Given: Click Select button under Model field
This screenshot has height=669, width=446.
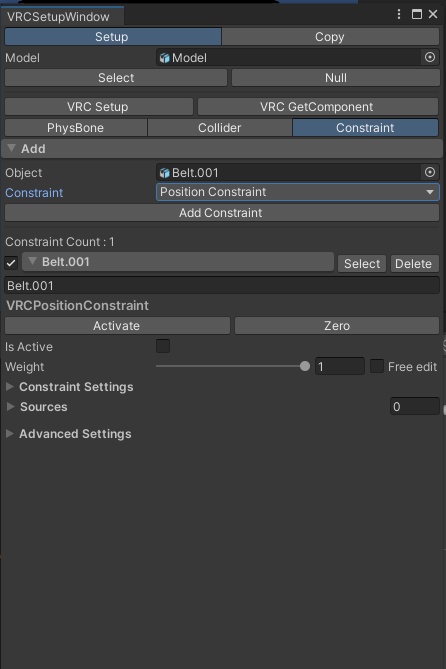Looking at the screenshot, I should 116,78.
